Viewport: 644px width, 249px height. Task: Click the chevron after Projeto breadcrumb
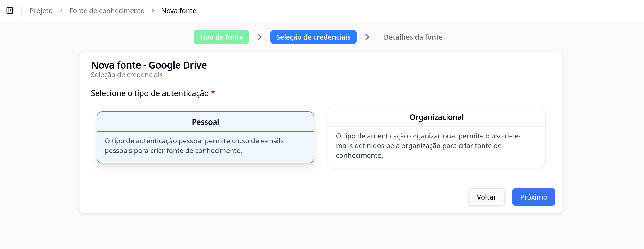pos(61,10)
